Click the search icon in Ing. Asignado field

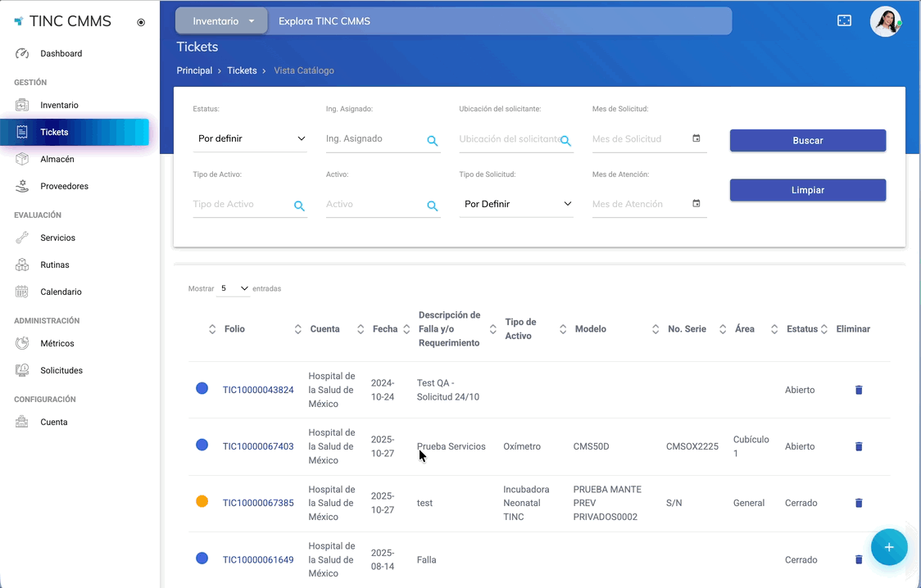[432, 141]
